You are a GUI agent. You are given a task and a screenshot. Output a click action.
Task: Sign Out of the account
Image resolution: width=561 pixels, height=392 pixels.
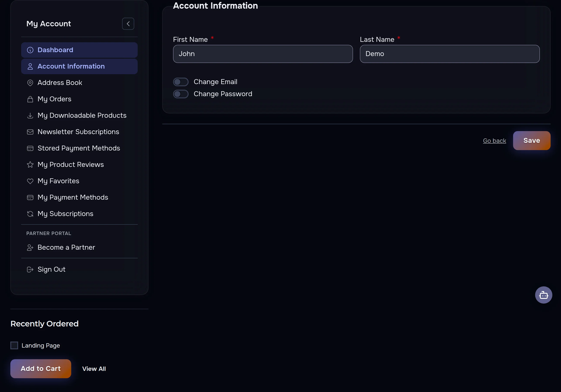click(x=79, y=269)
